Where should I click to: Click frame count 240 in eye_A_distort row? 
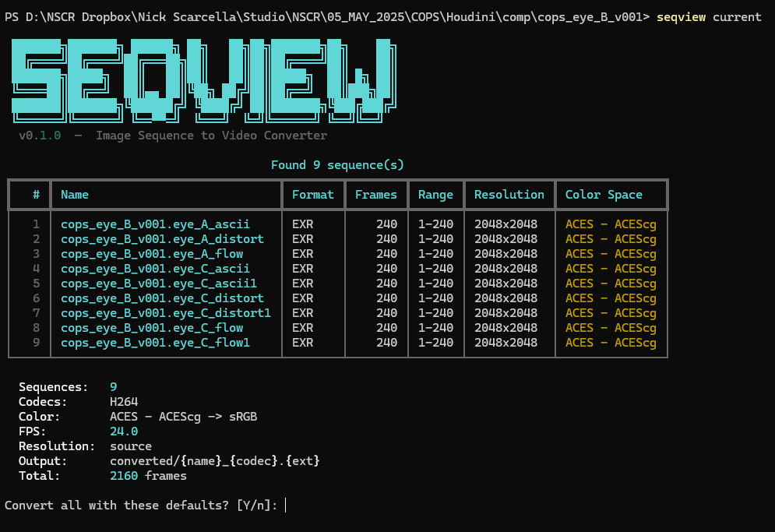[x=386, y=239]
